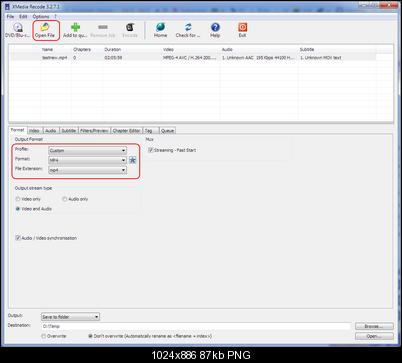Switch to the Video tab
The image size is (402, 363).
pos(35,131)
